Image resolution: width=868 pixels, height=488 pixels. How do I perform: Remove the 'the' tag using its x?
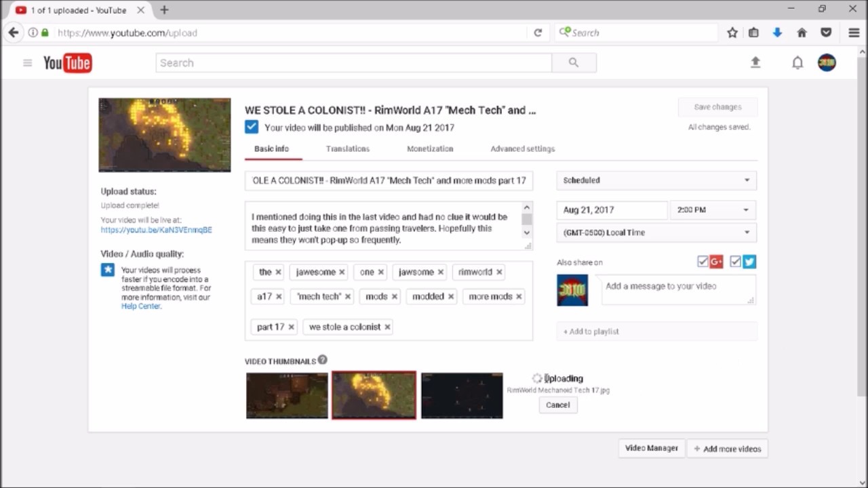click(x=279, y=272)
